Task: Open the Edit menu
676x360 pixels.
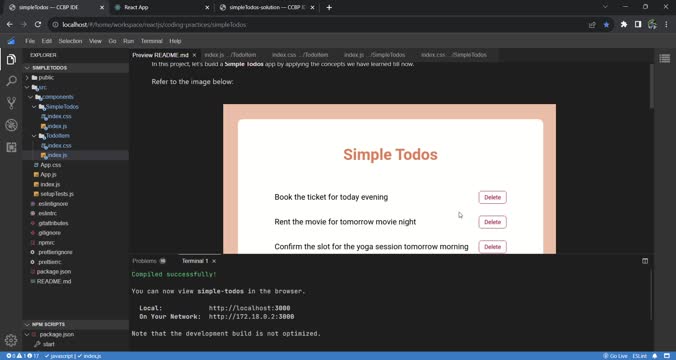Action: pyautogui.click(x=47, y=41)
